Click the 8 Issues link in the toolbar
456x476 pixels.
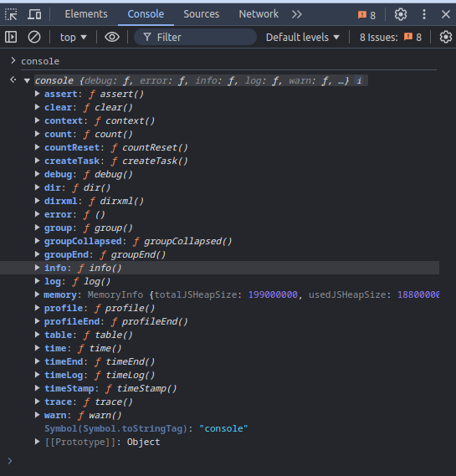coord(391,38)
